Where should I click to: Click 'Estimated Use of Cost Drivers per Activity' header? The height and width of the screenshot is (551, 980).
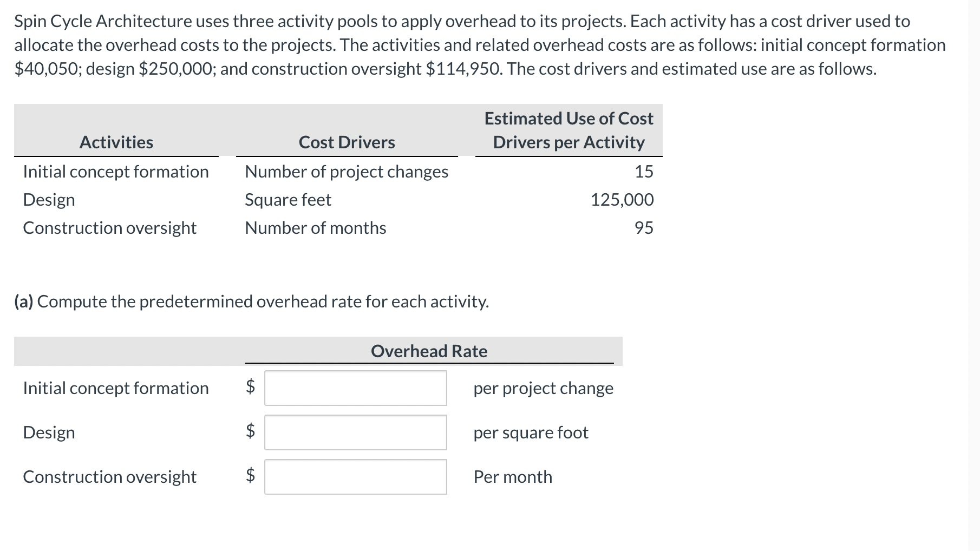(569, 130)
